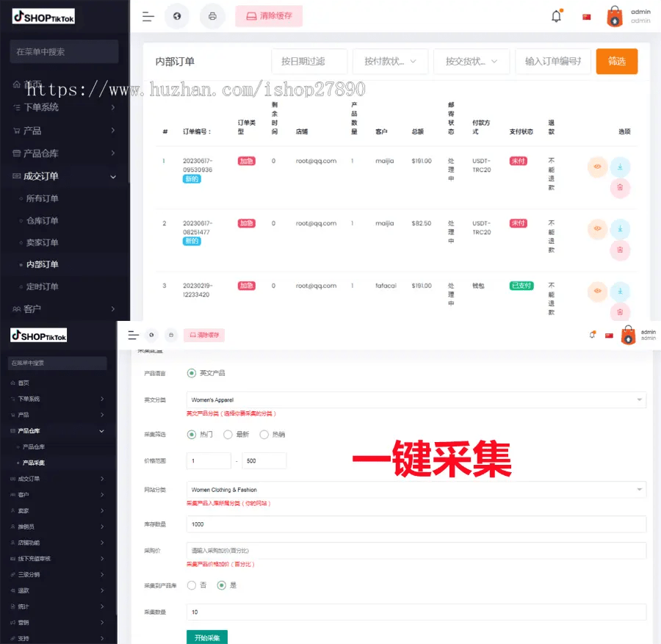Select the 热门 radio button in 采集筛选
Image resolution: width=661 pixels, height=644 pixels.
[x=192, y=434]
